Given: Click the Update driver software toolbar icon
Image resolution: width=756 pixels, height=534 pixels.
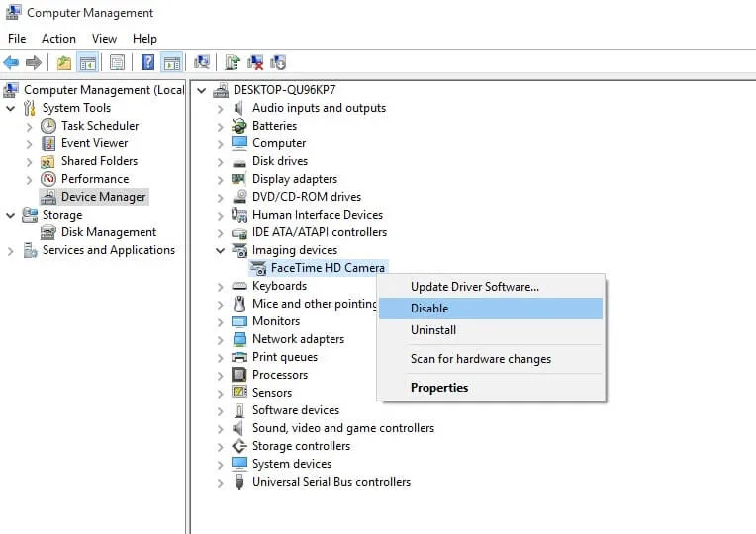Looking at the screenshot, I should coord(233,62).
